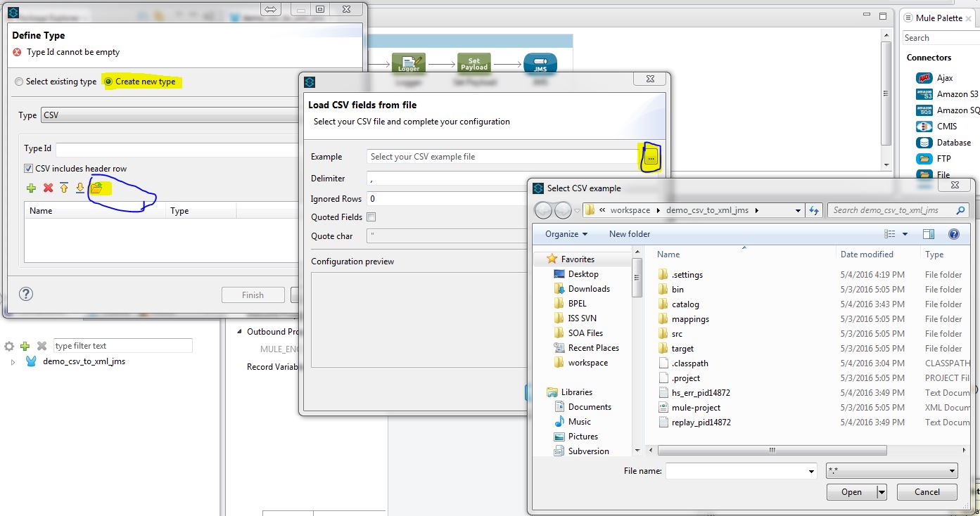Viewport: 980px width, 516px height.
Task: Click the red X delete field icon
Action: point(48,188)
